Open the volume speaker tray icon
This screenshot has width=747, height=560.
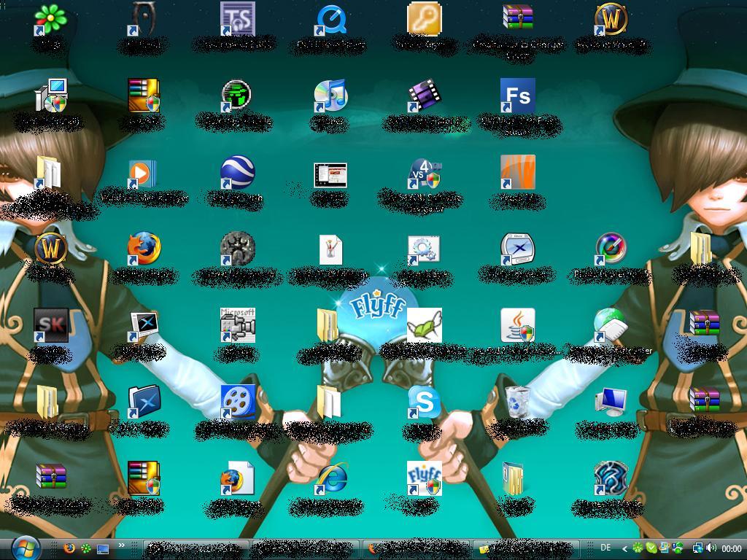click(x=711, y=548)
